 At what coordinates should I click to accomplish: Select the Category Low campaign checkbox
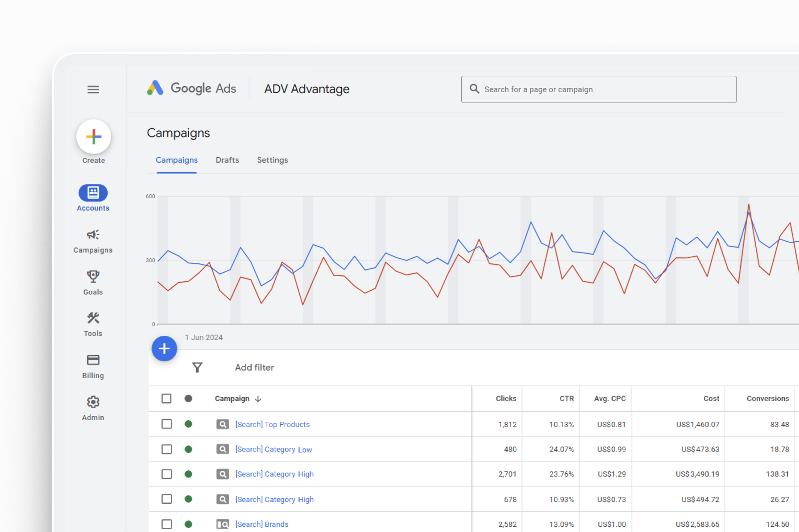167,449
